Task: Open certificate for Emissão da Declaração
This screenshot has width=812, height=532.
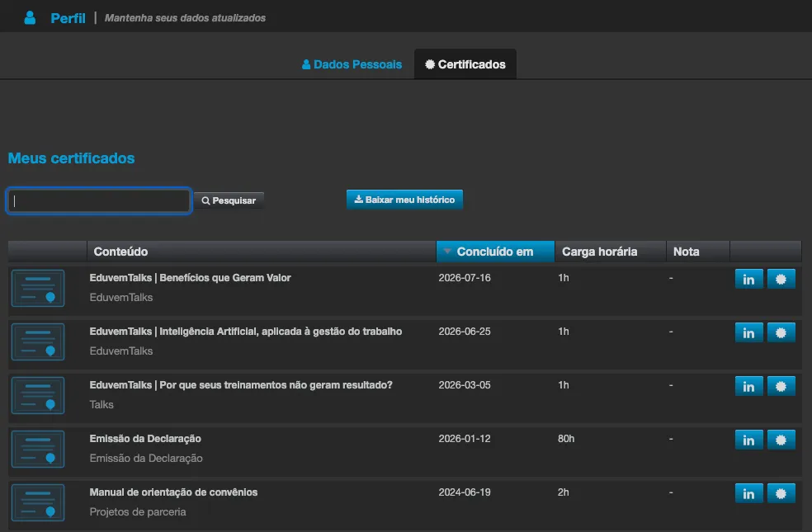Action: tap(781, 440)
